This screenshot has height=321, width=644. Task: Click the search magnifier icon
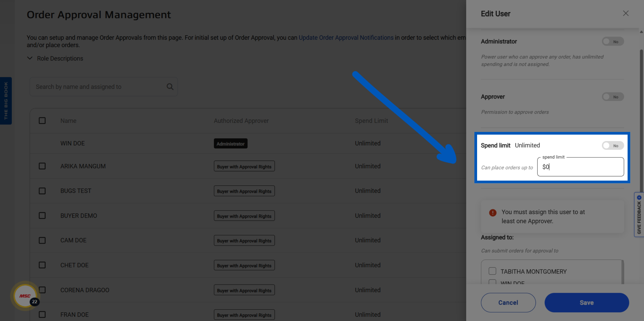[x=170, y=87]
